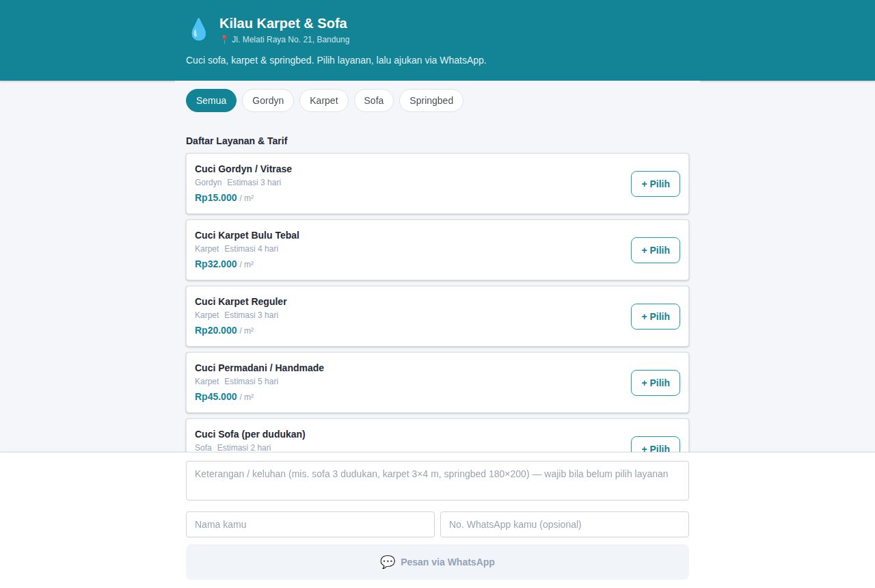Focus the Keterangan / keluhan text area
This screenshot has width=875, height=588.
437,481
